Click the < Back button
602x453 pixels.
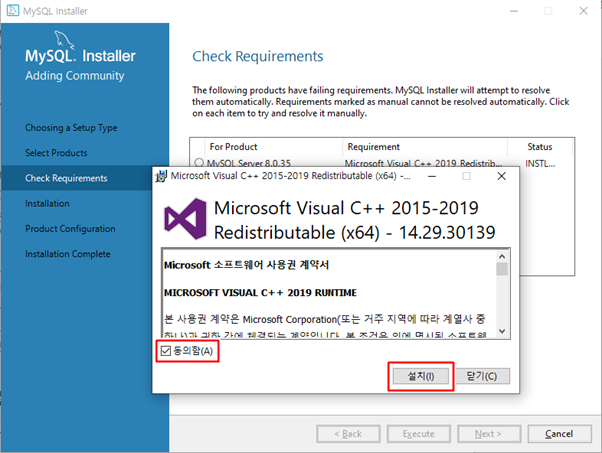pos(348,434)
